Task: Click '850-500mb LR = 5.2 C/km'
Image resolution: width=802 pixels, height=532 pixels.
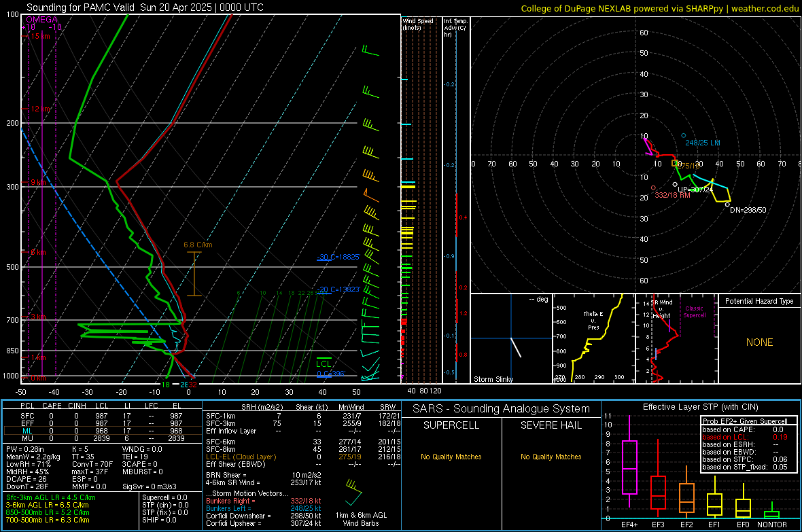Action: click(x=48, y=512)
